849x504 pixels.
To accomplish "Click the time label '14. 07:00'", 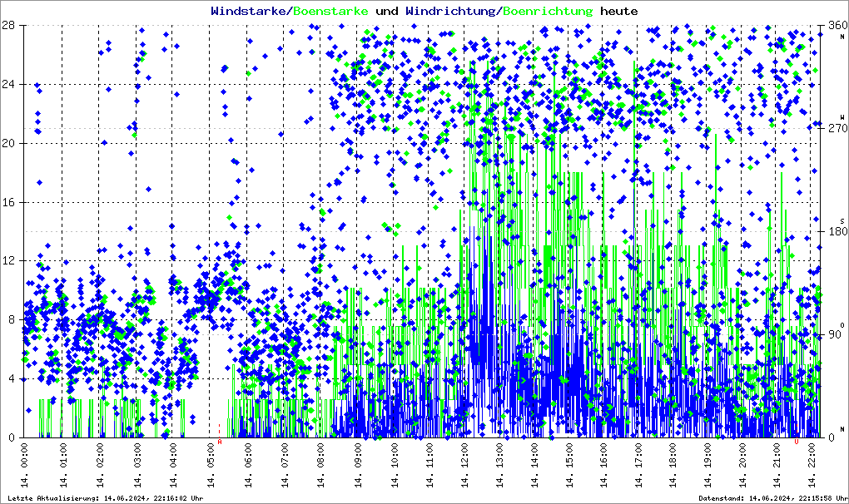I will tap(284, 465).
